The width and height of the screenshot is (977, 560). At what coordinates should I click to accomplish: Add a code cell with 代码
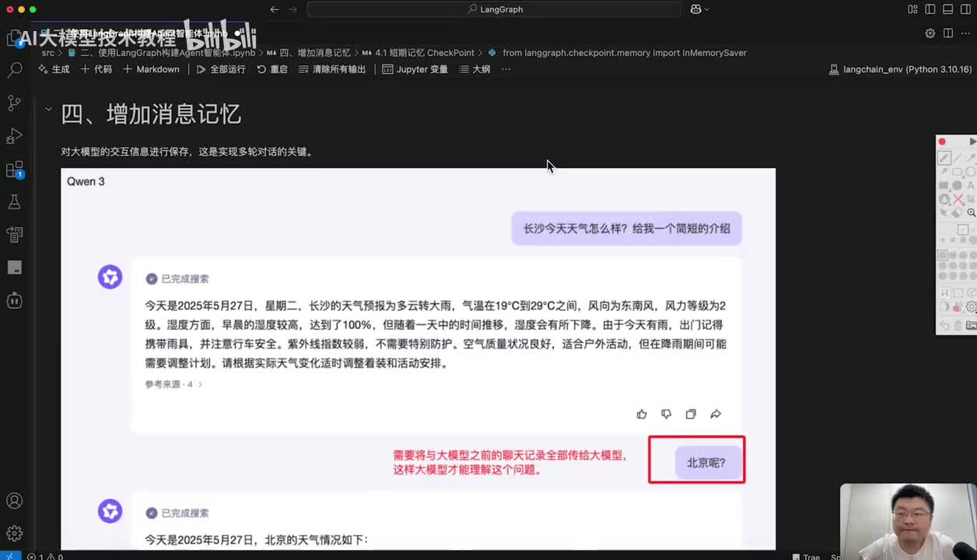click(x=96, y=69)
